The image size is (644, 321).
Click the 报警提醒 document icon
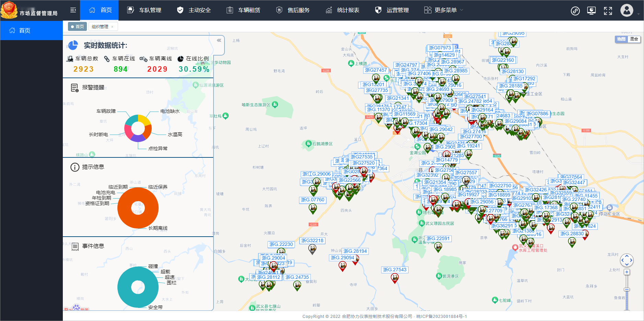coord(74,88)
